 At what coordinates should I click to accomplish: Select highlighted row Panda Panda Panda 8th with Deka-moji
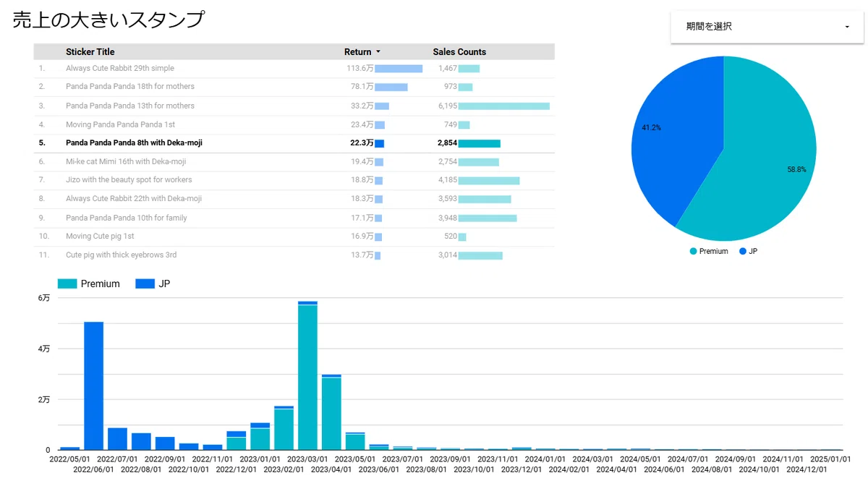294,143
